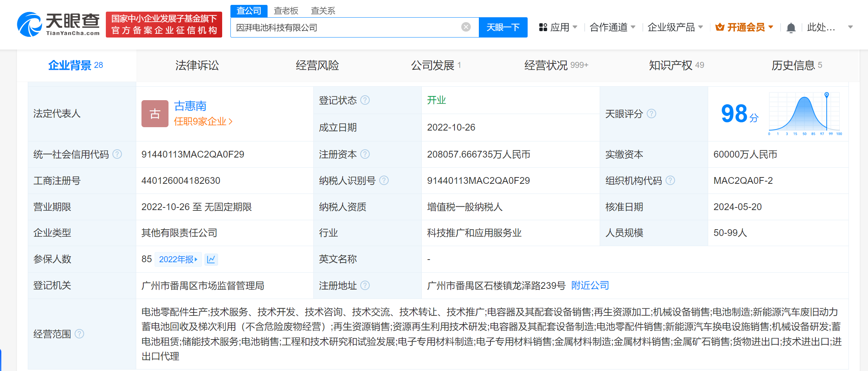868x371 pixels.
Task: Click help icon beside 经营范围
Action: pyautogui.click(x=79, y=334)
